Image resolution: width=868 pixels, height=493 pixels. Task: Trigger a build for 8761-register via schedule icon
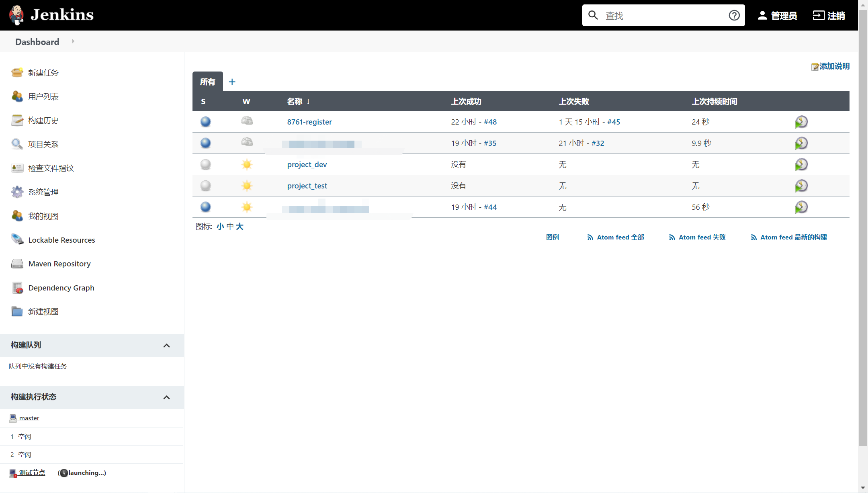click(x=801, y=122)
